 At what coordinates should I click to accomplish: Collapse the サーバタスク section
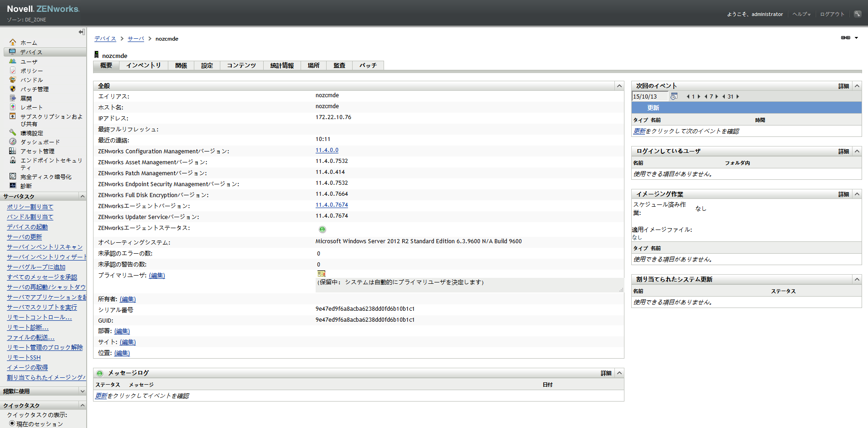pyautogui.click(x=83, y=196)
